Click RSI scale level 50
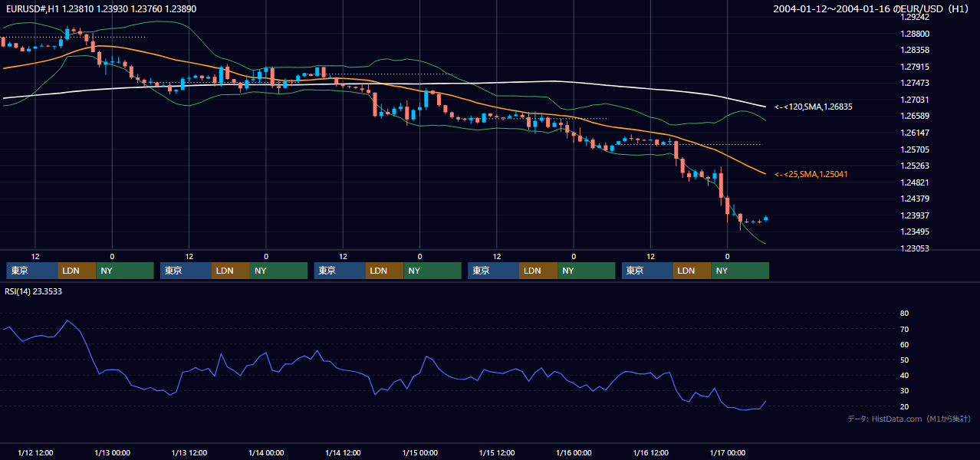 click(x=904, y=360)
